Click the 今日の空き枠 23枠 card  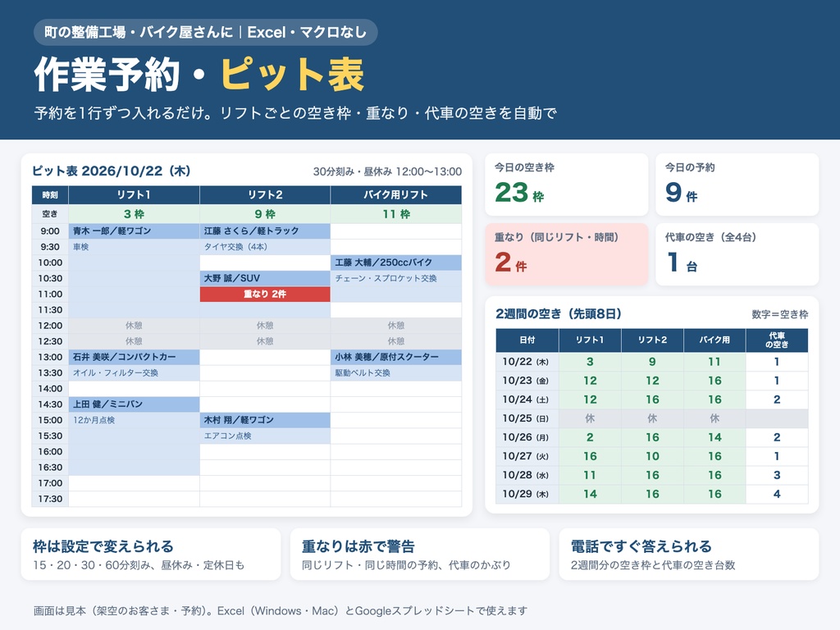566,185
